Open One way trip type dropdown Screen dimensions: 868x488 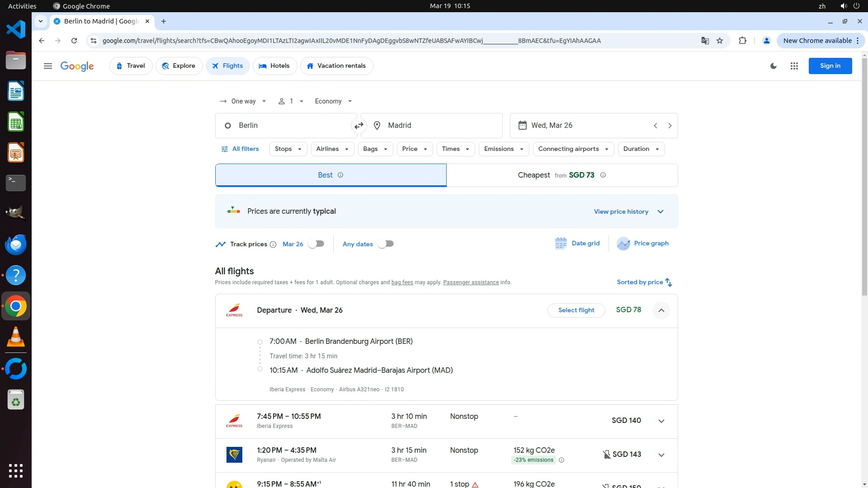point(243,101)
